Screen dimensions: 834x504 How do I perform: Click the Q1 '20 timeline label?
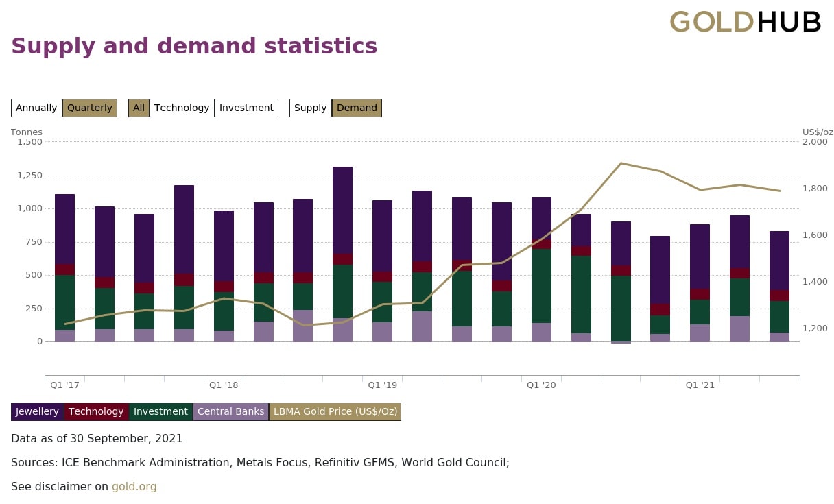click(x=541, y=385)
